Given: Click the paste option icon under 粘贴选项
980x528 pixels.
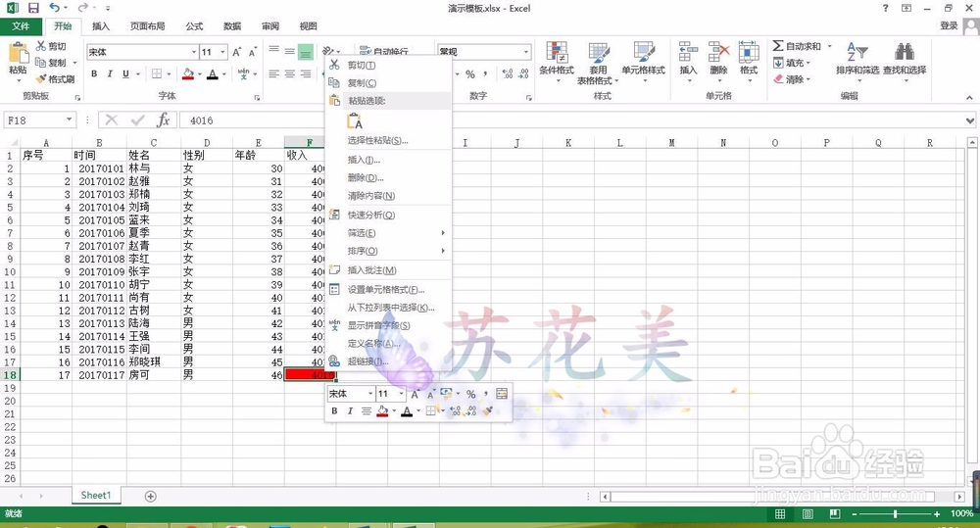Looking at the screenshot, I should coord(355,120).
